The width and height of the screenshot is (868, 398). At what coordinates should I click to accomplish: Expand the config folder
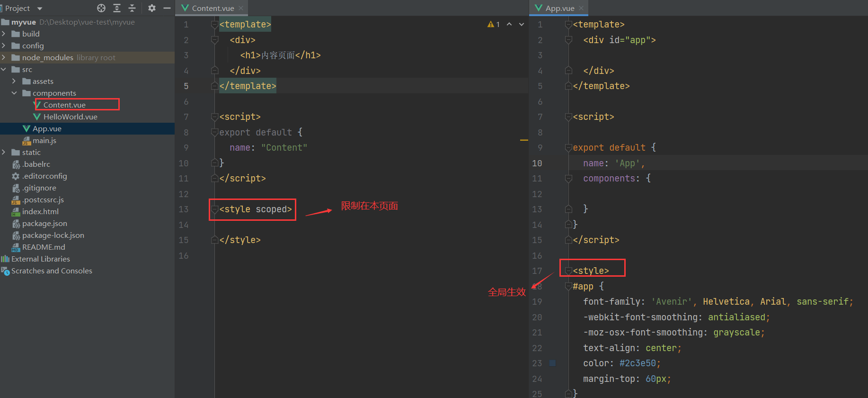coord(4,45)
